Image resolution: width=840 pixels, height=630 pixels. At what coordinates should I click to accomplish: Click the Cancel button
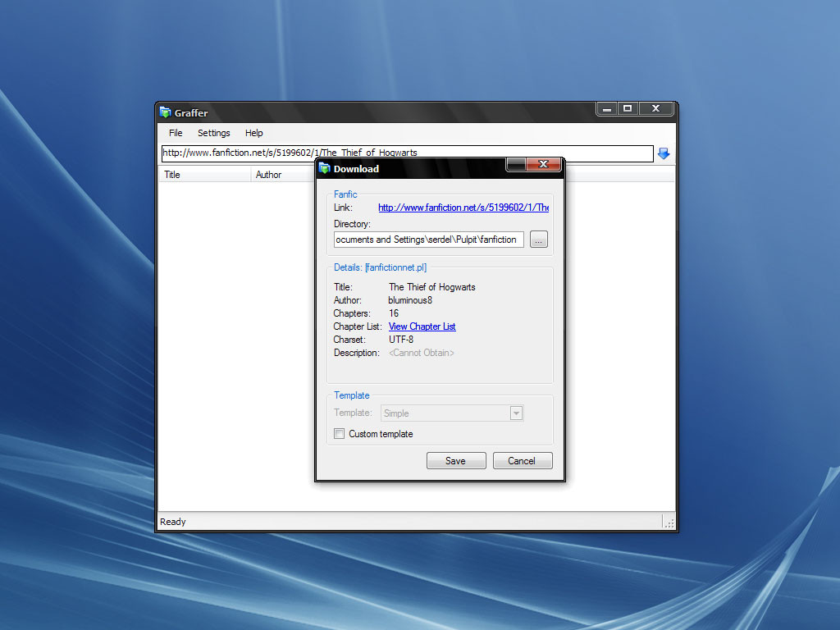(x=523, y=461)
